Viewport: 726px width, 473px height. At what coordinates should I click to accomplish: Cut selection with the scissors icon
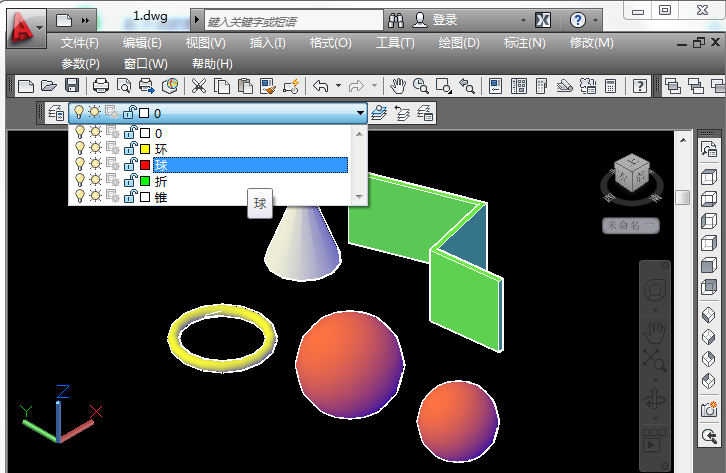click(x=199, y=86)
